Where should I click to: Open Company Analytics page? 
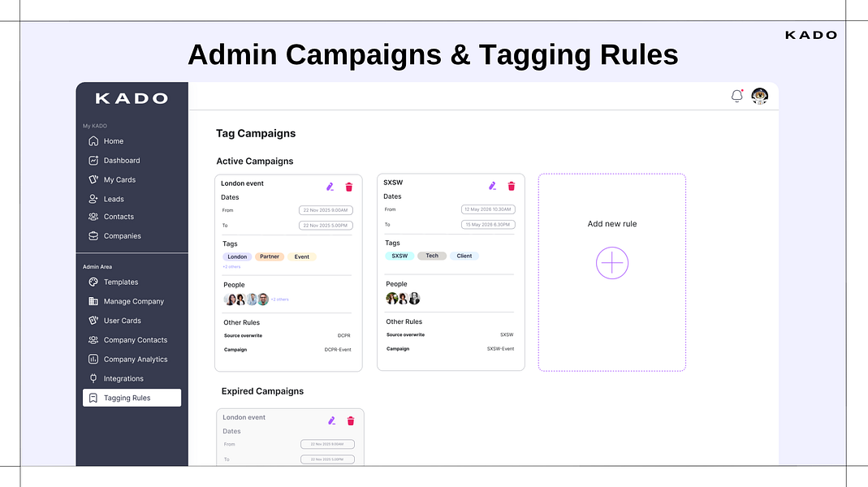[136, 359]
